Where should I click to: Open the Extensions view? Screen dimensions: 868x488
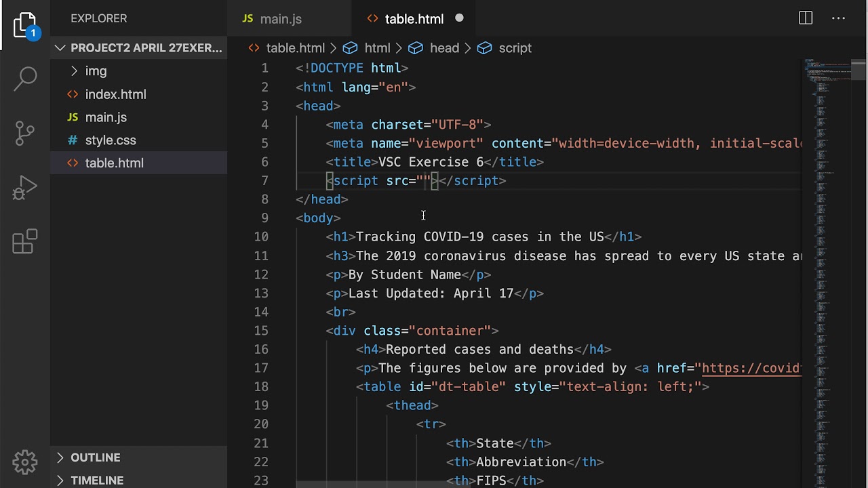tap(25, 242)
